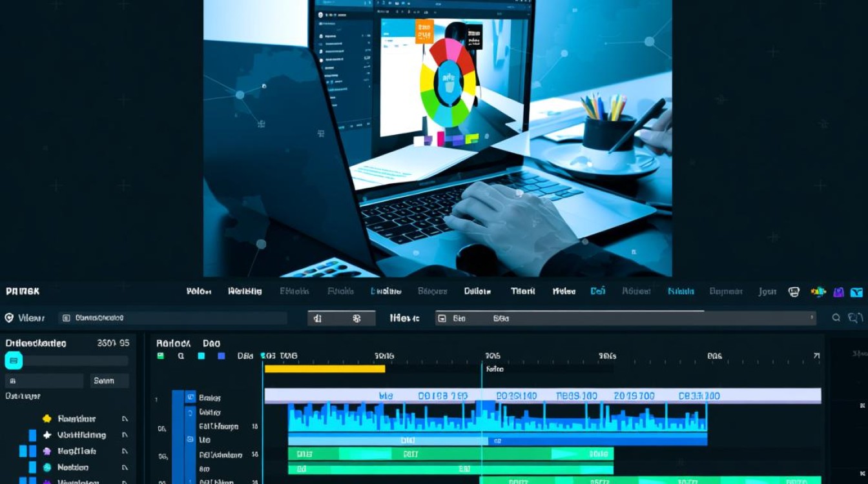868x484 pixels.
Task: Click the purple bag icon at top right
Action: pos(838,292)
